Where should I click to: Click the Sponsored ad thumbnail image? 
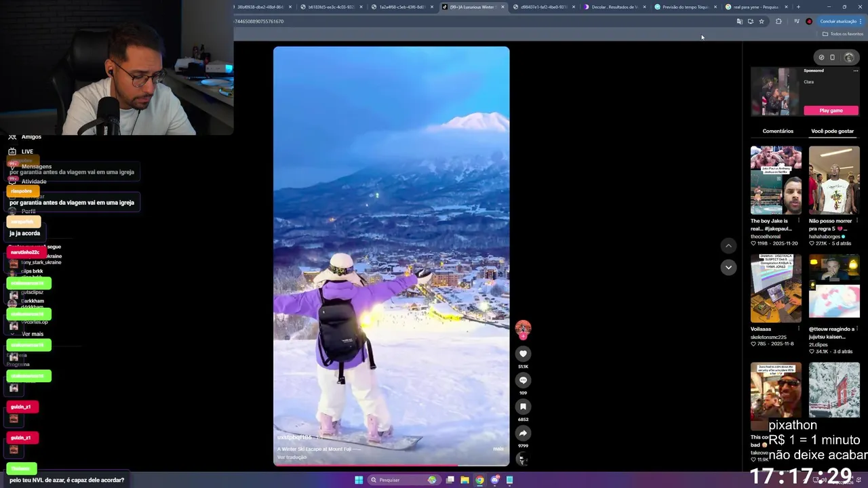tap(775, 91)
